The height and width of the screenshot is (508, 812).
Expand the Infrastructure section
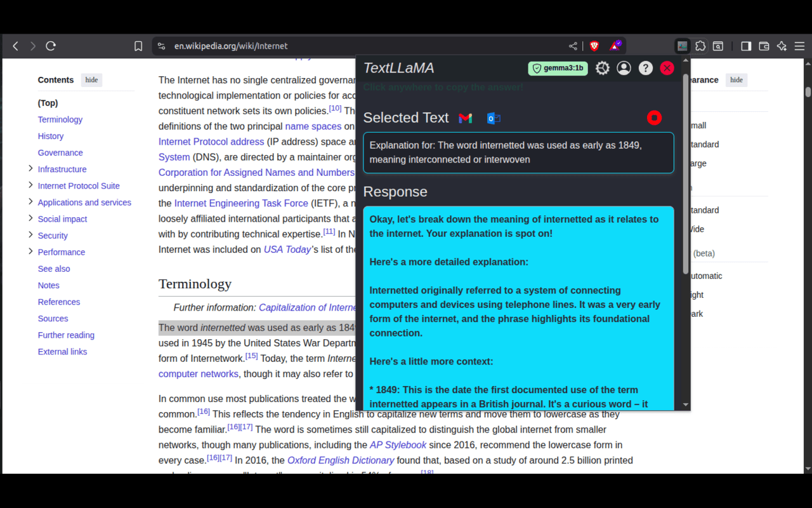pos(30,169)
